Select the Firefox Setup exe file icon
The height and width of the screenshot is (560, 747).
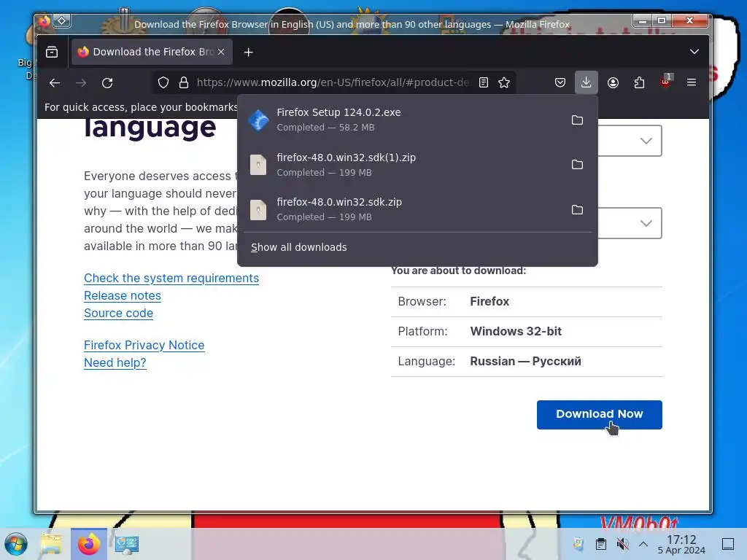pos(259,120)
